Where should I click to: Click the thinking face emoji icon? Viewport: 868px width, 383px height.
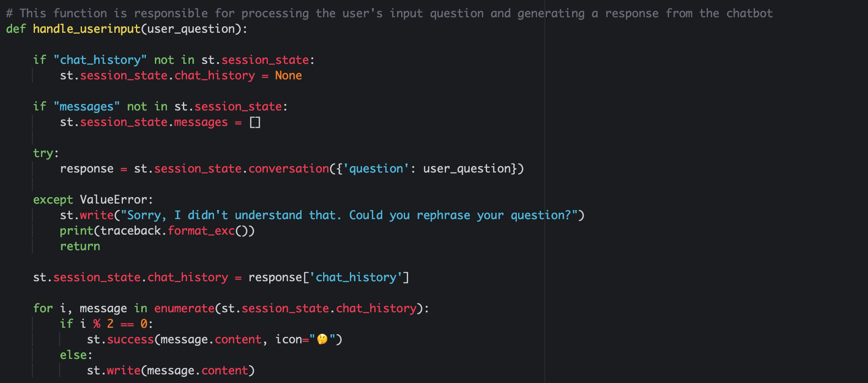322,339
